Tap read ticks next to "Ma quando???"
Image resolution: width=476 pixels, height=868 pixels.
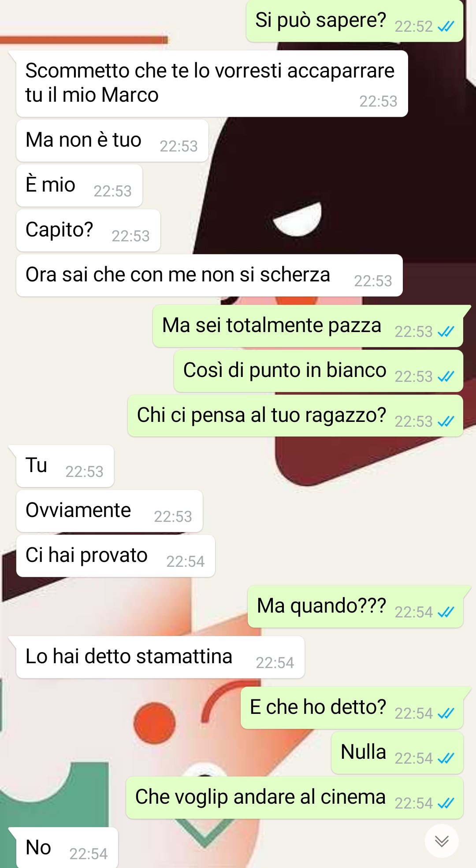pyautogui.click(x=446, y=612)
